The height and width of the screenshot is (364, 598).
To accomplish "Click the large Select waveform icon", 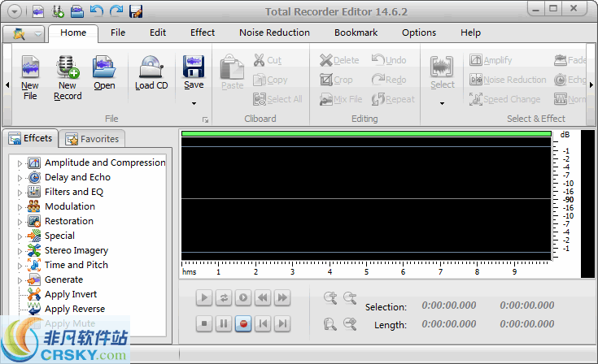I will [x=442, y=67].
